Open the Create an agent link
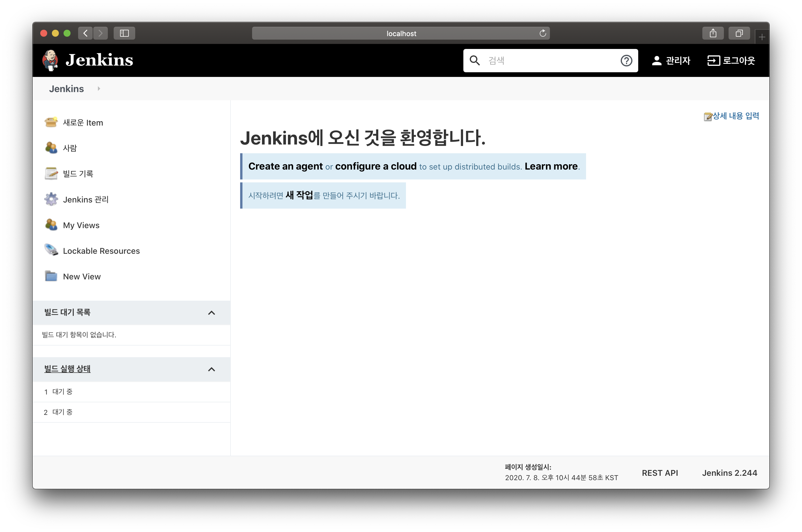The image size is (802, 532). pos(285,166)
